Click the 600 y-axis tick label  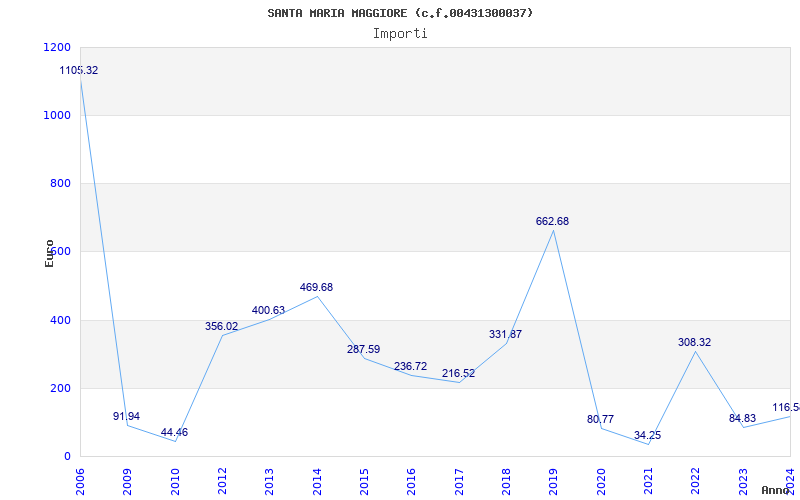[61, 252]
